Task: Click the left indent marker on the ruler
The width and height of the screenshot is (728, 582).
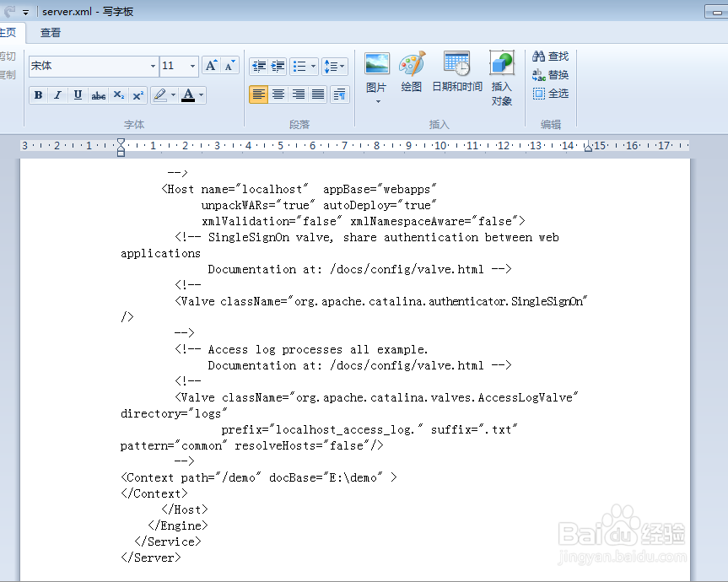Action: 121,148
